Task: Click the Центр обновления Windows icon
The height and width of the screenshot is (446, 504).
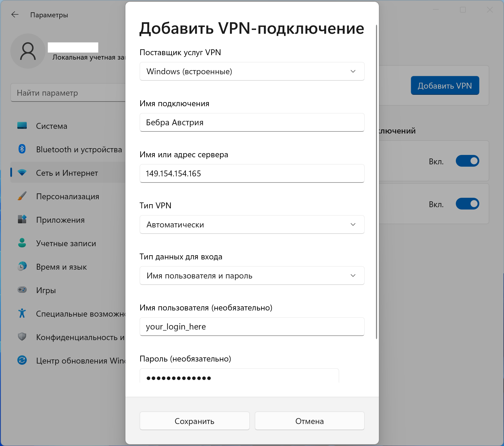Action: click(22, 360)
